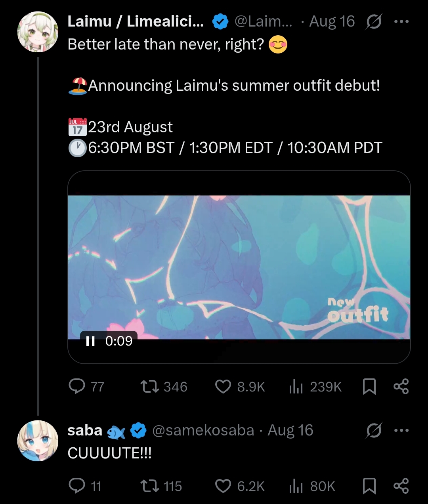The height and width of the screenshot is (504, 428).
Task: Repost Laimu's announcement with 346 reposts
Action: (150, 386)
